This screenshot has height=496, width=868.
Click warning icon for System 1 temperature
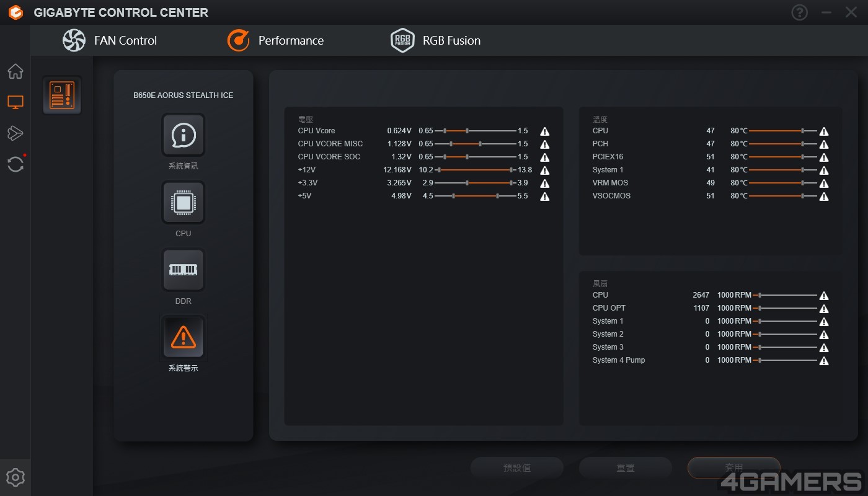point(824,170)
